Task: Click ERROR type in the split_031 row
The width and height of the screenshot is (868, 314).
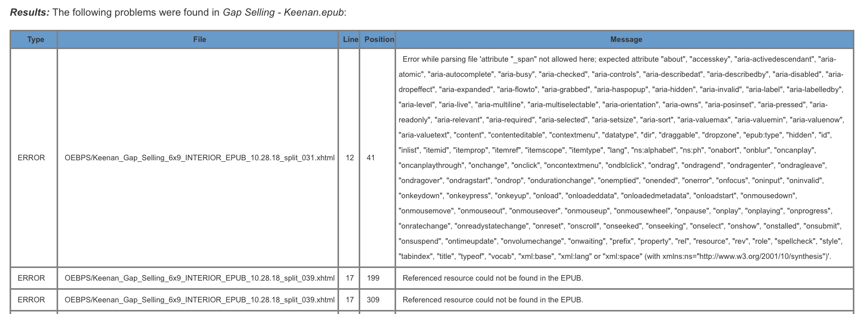Action: (x=31, y=158)
